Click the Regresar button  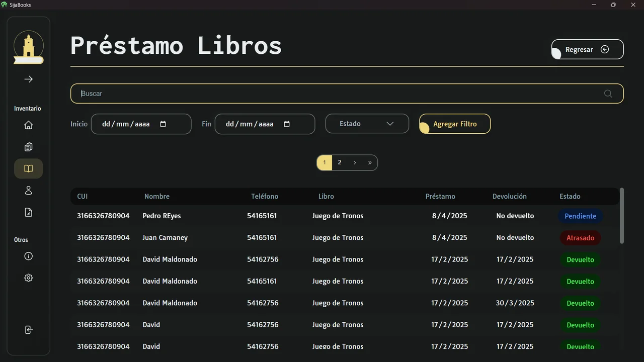coord(588,49)
